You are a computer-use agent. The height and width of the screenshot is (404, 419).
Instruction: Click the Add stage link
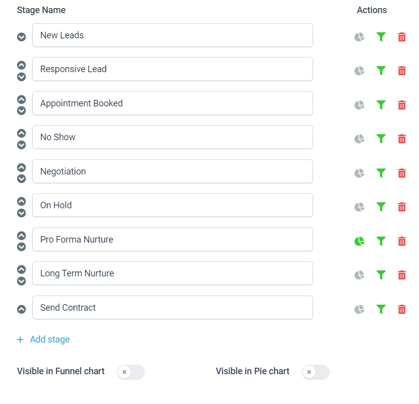tap(50, 339)
